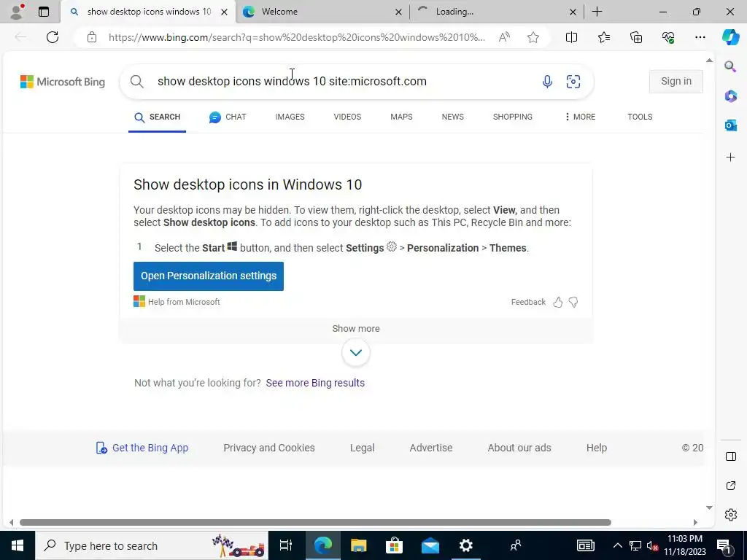Open the Windows Start button
This screenshot has height=560, width=747.
click(x=18, y=545)
